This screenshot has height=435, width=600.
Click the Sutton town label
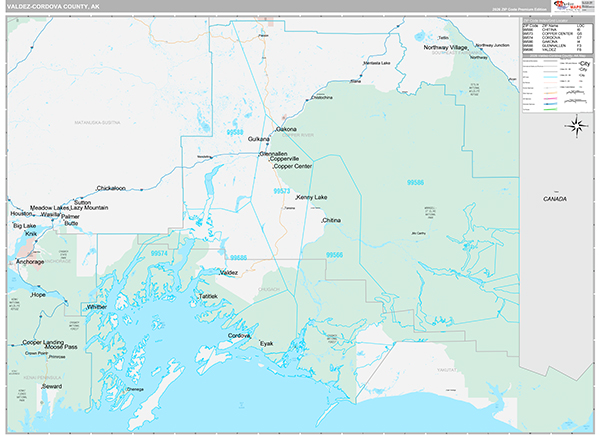[83, 202]
